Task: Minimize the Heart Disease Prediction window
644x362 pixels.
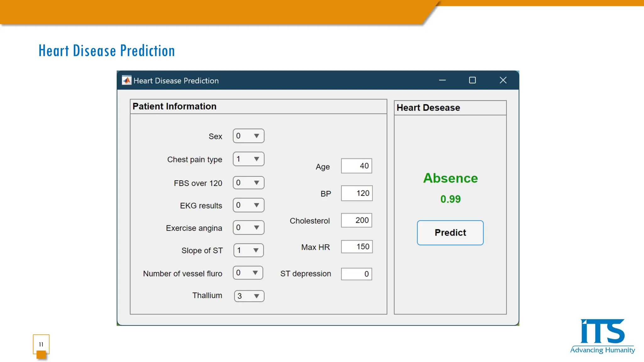Action: click(x=442, y=80)
